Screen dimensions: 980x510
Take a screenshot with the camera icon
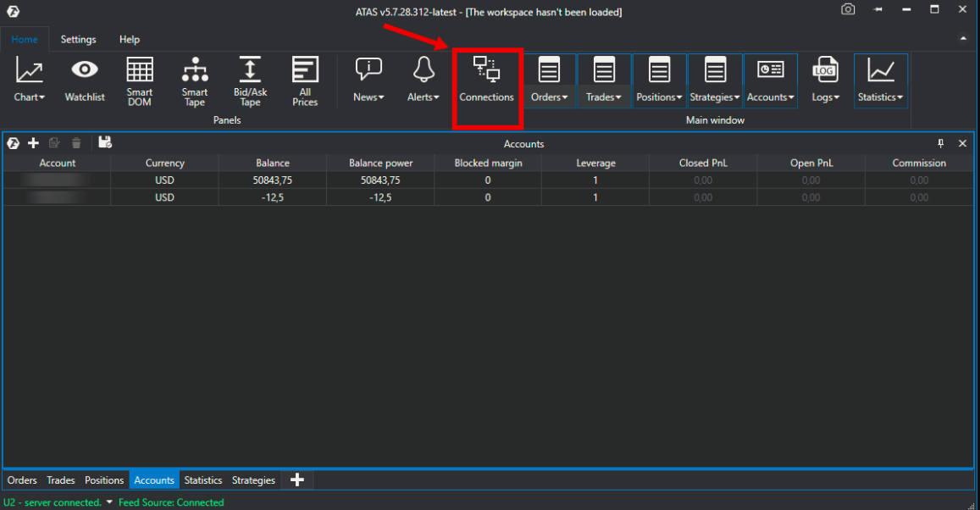click(848, 9)
